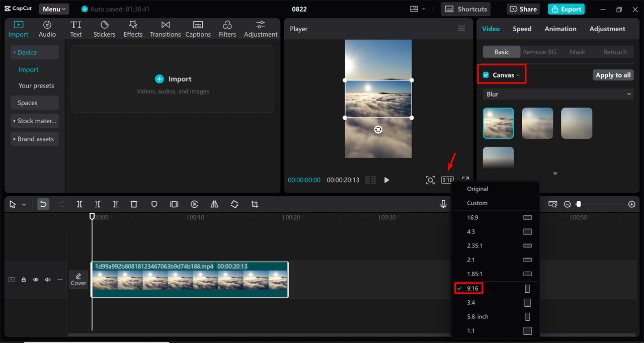
Task: Click the player fullscreen expand icon
Action: (x=465, y=180)
